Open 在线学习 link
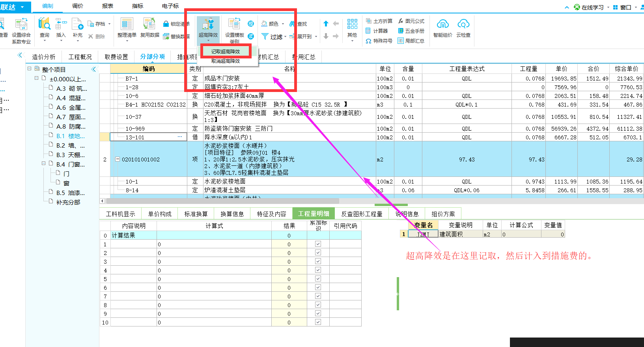 pos(589,7)
